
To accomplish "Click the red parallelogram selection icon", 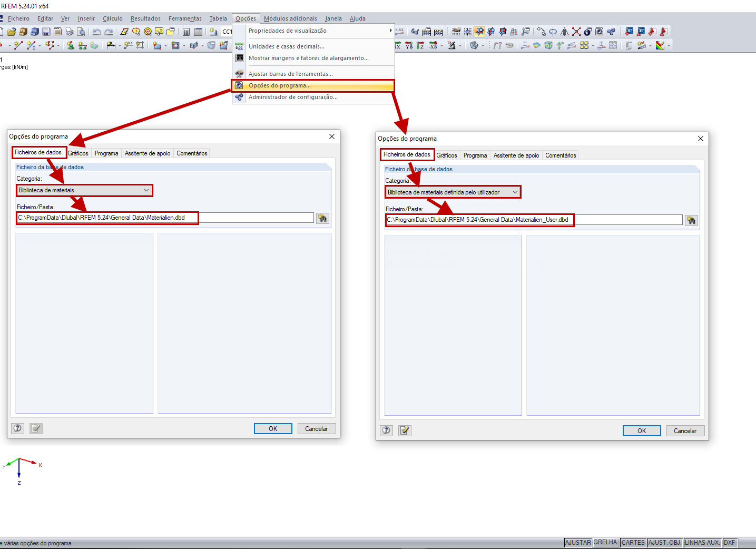I will [124, 32].
